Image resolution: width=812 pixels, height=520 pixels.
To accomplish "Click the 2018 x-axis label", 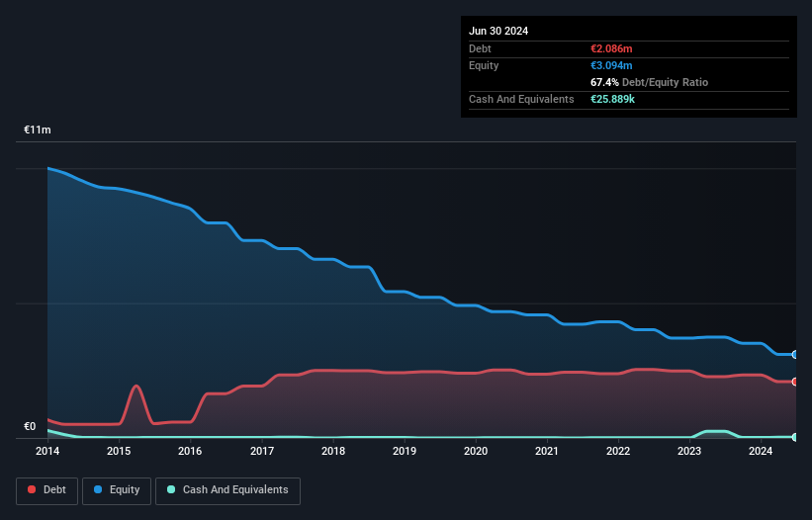I will pyautogui.click(x=333, y=451).
